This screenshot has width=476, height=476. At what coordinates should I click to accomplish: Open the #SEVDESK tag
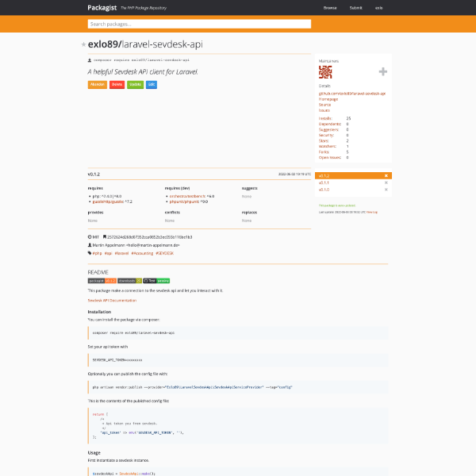pos(164,253)
